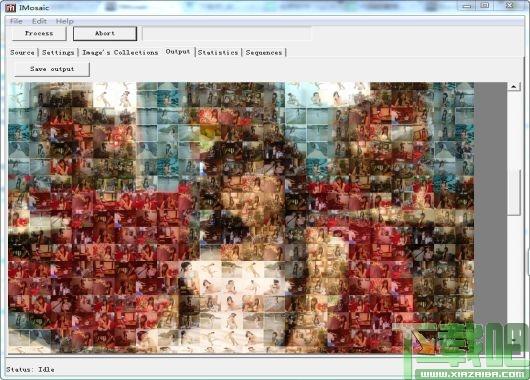Click the mosaic output image preview

[241, 218]
